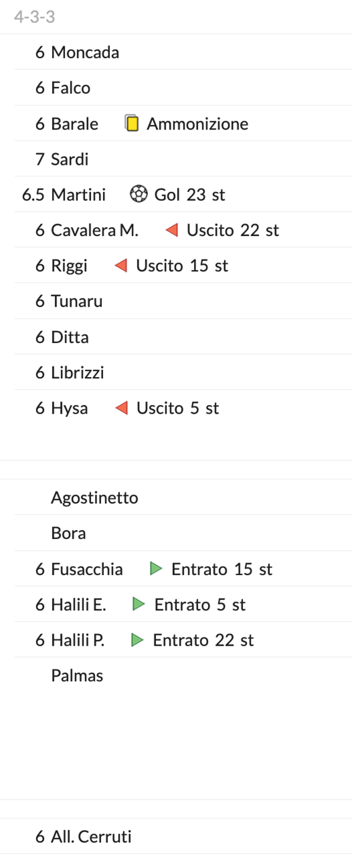
Task: Click the Gol 23 st event text
Action: pyautogui.click(x=190, y=195)
